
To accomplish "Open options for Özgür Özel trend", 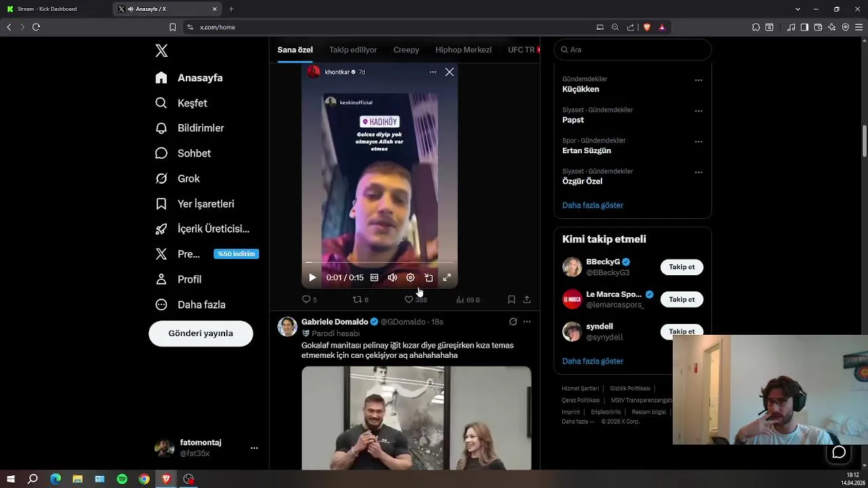I will [698, 172].
